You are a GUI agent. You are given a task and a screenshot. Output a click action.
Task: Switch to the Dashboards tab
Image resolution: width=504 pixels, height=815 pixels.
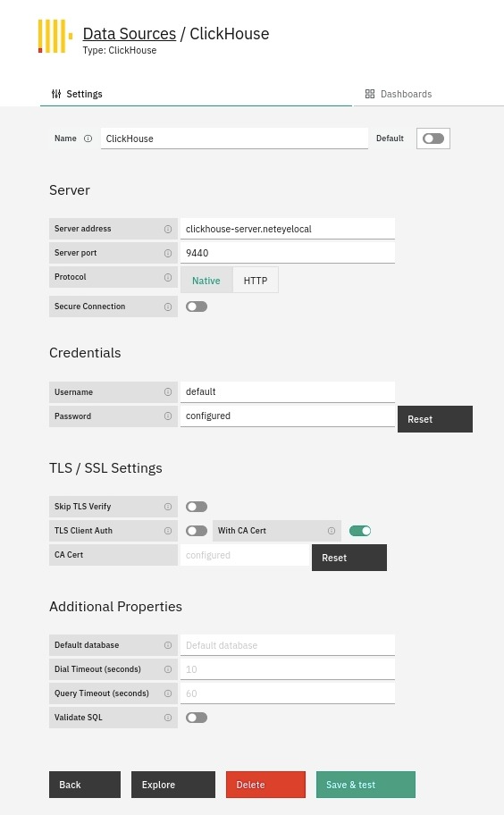(x=399, y=94)
